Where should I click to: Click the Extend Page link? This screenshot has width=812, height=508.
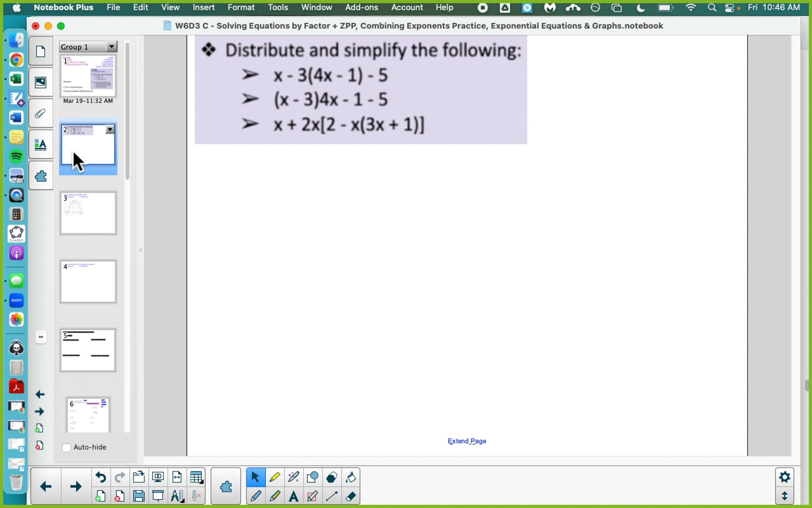[x=467, y=441]
